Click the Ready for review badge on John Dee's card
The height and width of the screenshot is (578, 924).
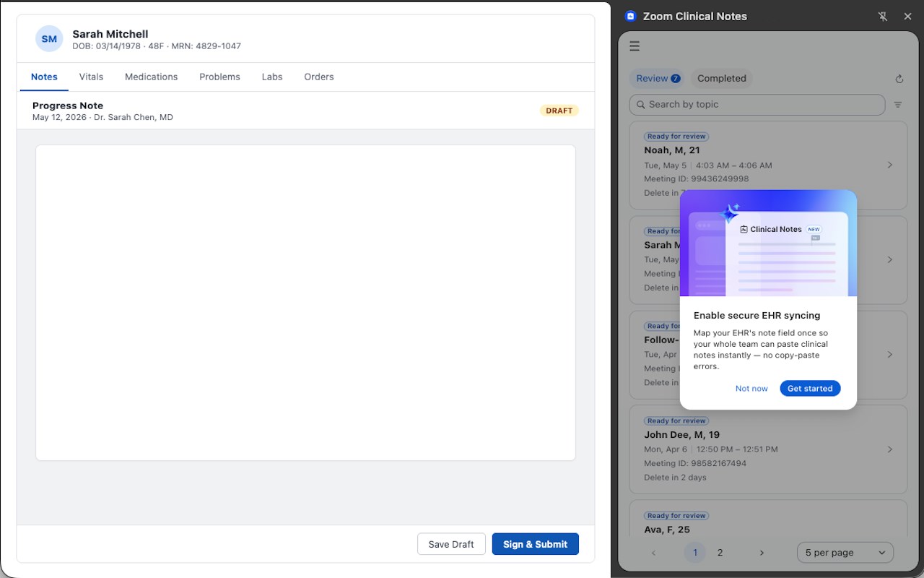click(676, 421)
